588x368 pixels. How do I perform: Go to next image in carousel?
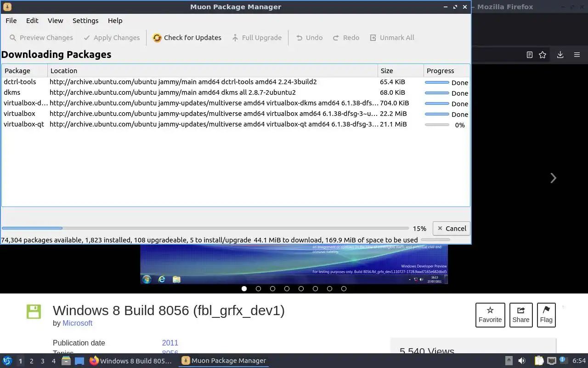point(553,178)
